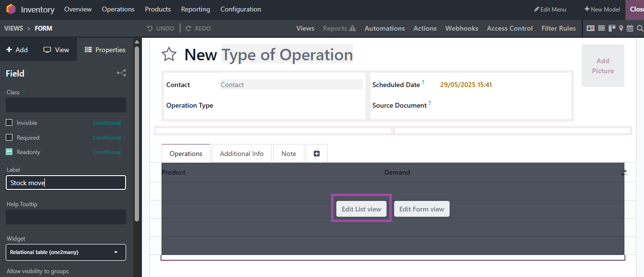
Task: Click Edit Menu in top bar
Action: (550, 9)
